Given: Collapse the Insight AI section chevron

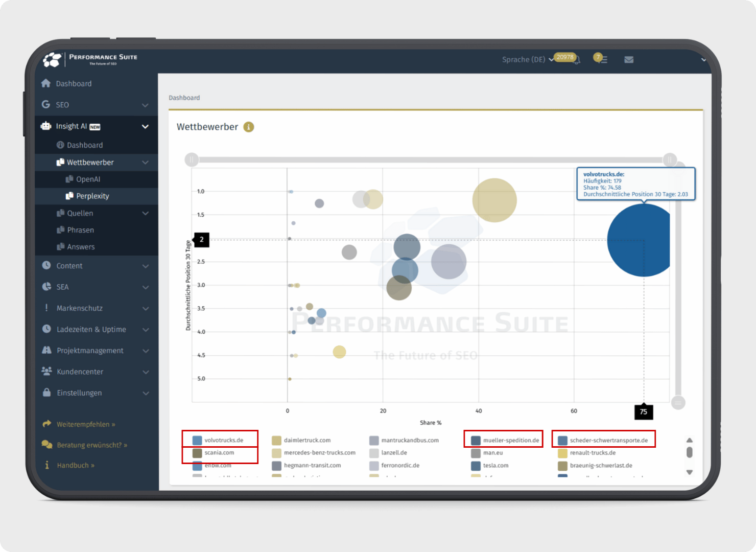Looking at the screenshot, I should point(145,126).
